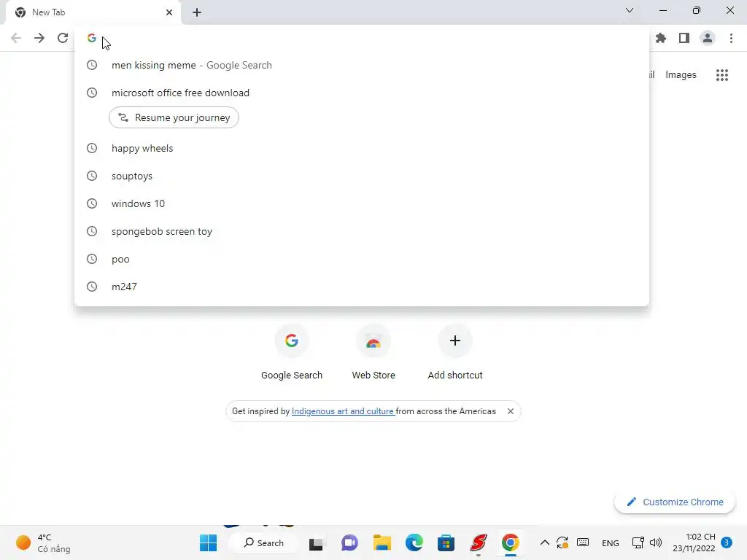Screen dimensions: 747x560
Task: Choose 'windows 10' suggestion
Action: click(x=362, y=203)
